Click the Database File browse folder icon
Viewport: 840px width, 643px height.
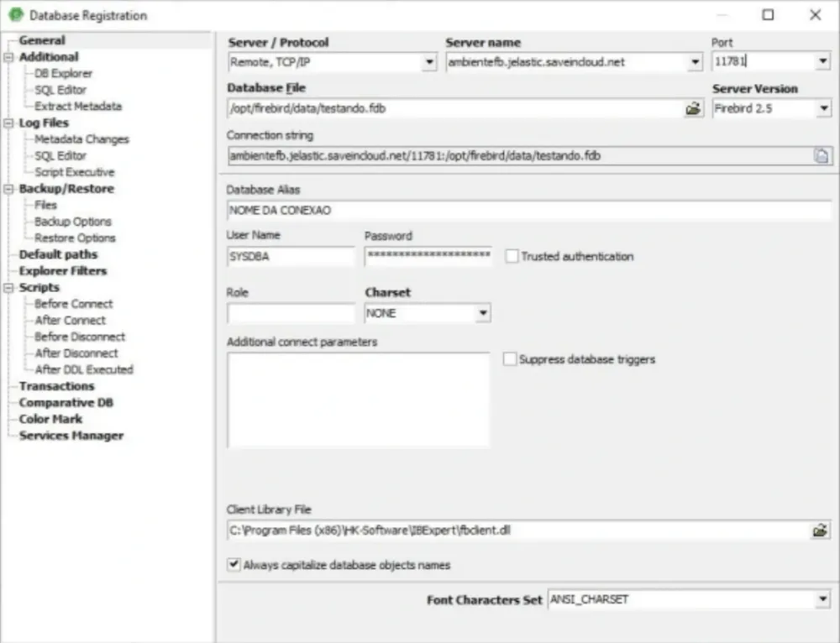pyautogui.click(x=693, y=108)
